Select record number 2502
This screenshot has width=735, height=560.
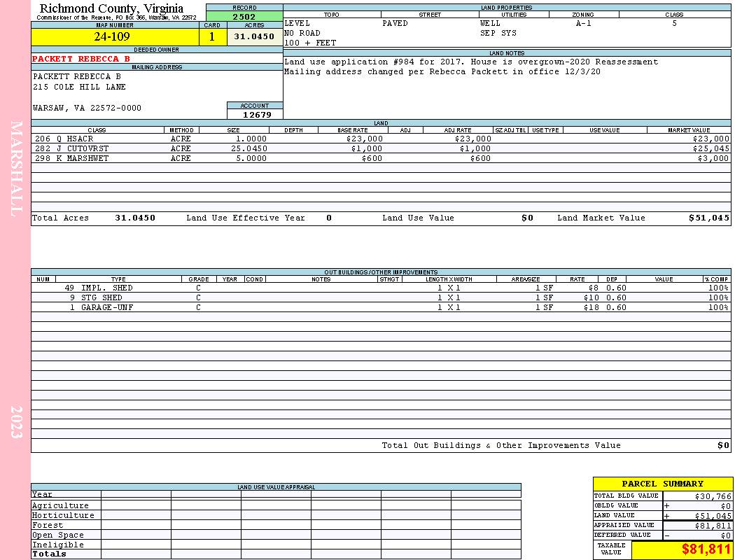click(244, 17)
